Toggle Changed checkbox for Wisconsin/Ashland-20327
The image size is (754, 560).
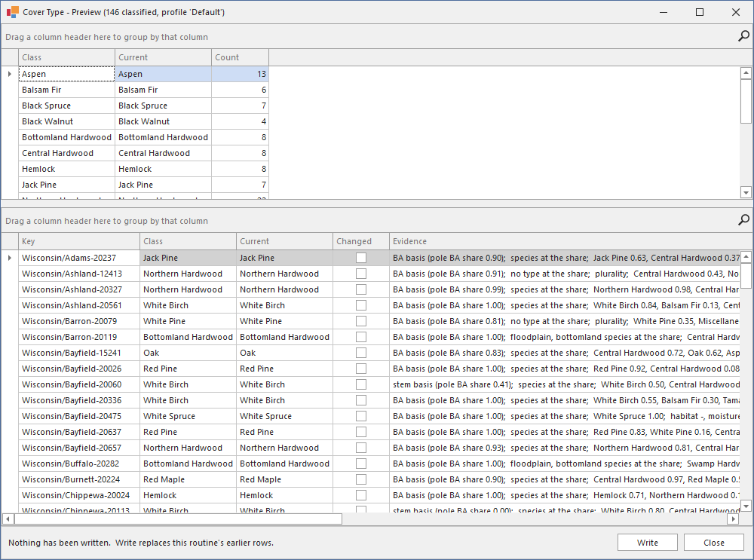point(361,290)
